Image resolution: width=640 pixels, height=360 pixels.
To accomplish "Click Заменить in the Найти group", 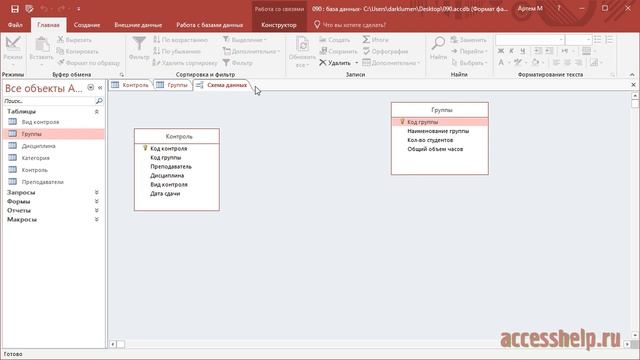I will pos(469,40).
